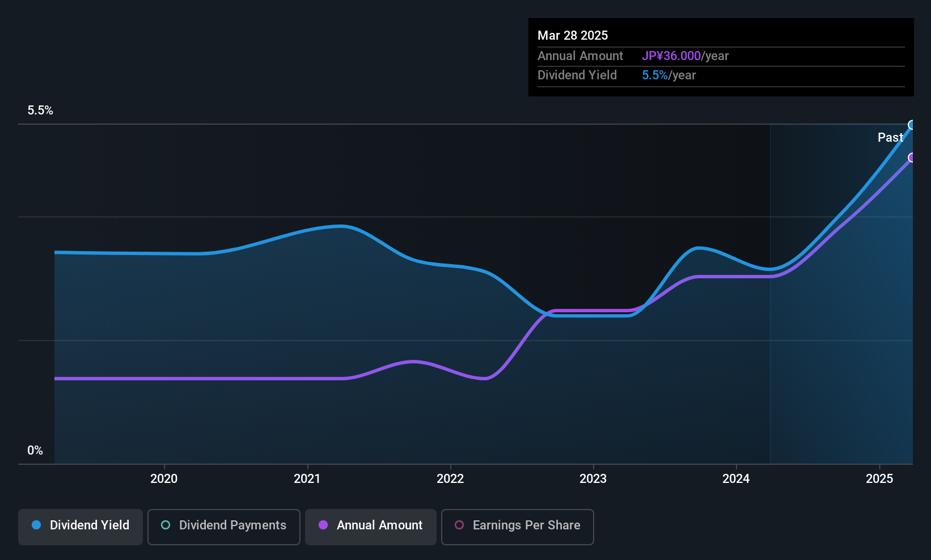Click the teal Dividend Payments legend circle

[x=166, y=525]
